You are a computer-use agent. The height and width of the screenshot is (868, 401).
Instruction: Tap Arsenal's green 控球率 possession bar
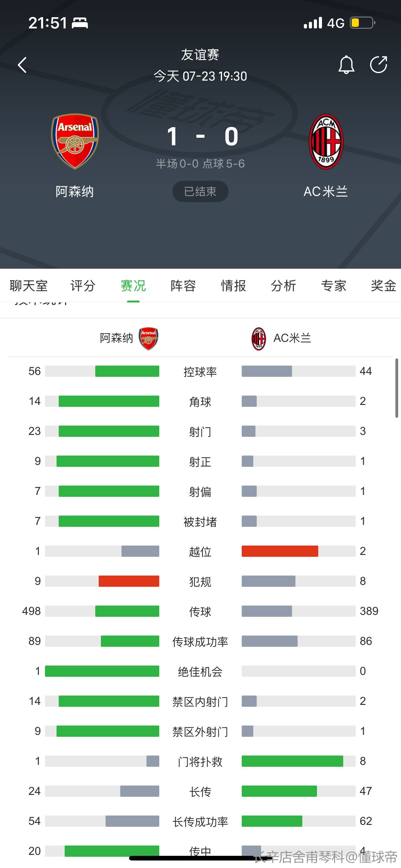coord(127,371)
